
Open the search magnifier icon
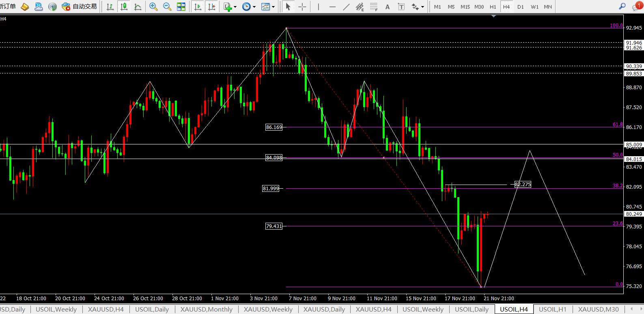pos(622,6)
